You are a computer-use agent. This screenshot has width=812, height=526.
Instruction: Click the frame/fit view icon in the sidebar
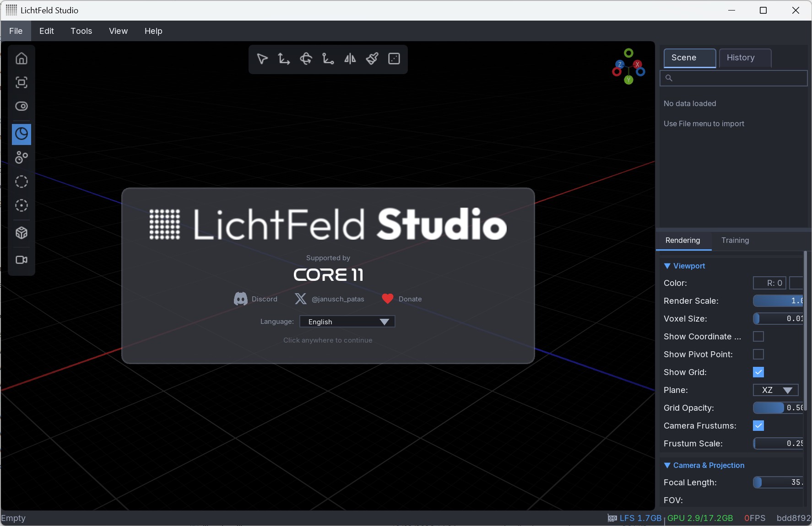21,83
